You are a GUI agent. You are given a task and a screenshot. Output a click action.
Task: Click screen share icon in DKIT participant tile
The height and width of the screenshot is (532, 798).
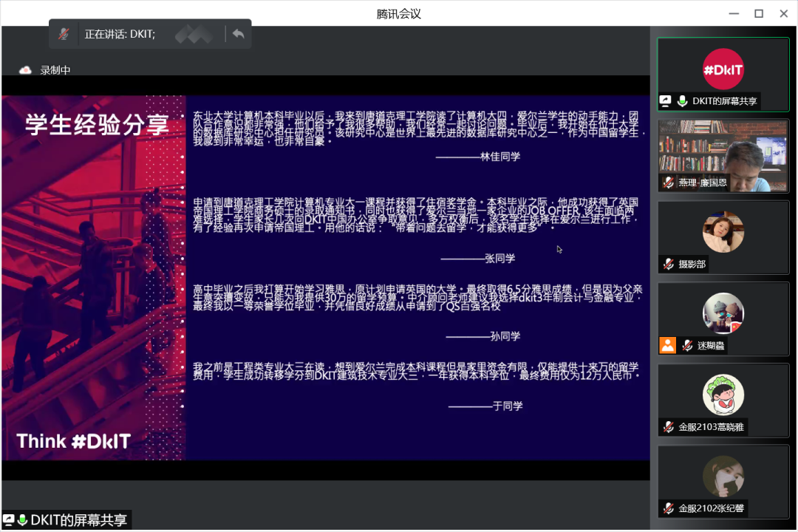[665, 102]
